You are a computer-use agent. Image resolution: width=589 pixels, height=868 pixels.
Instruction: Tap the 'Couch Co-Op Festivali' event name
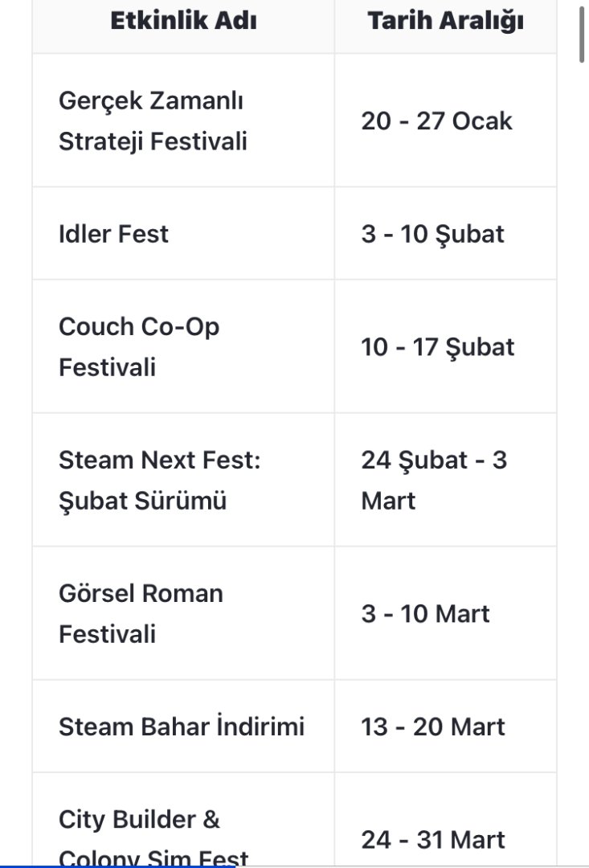tap(139, 347)
